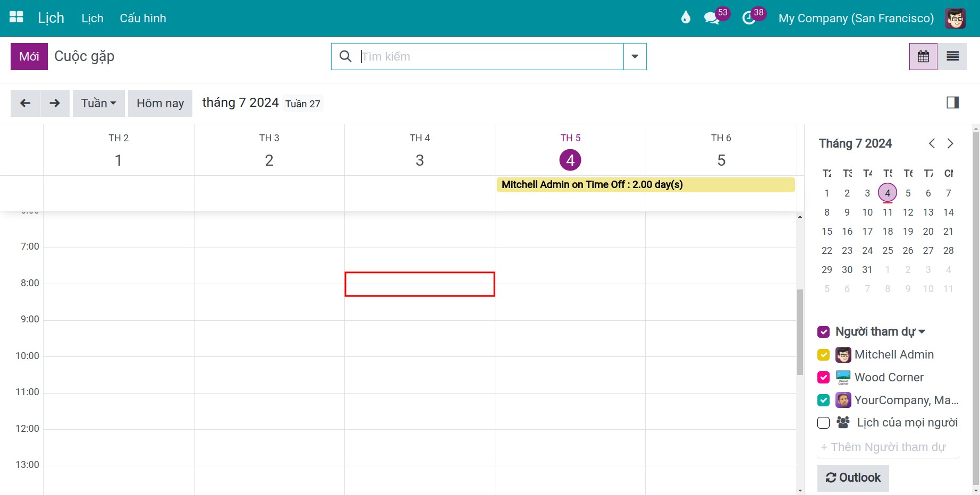Uncheck Wood Corner attendee checkbox

pos(823,378)
